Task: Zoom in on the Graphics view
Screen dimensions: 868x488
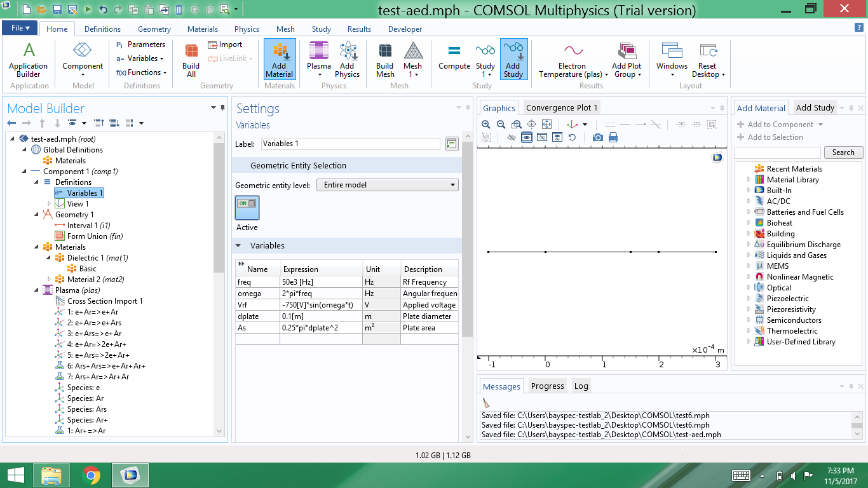Action: (486, 125)
